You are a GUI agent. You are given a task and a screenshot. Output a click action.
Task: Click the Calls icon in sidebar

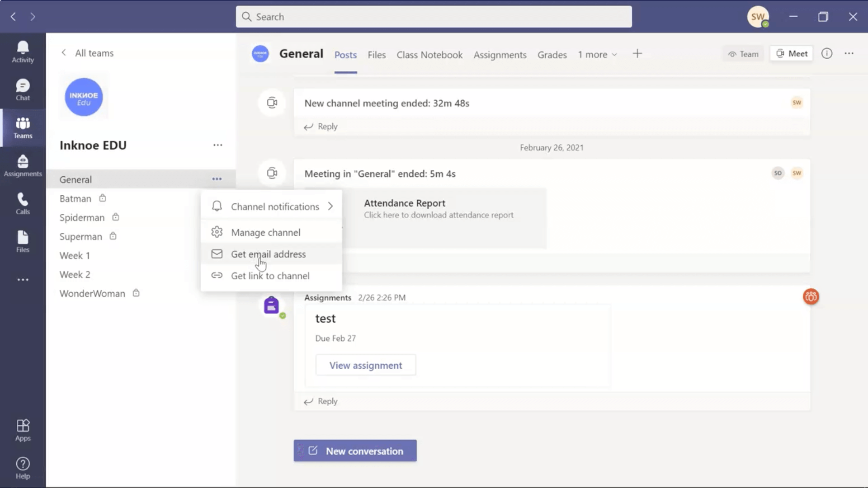point(23,203)
